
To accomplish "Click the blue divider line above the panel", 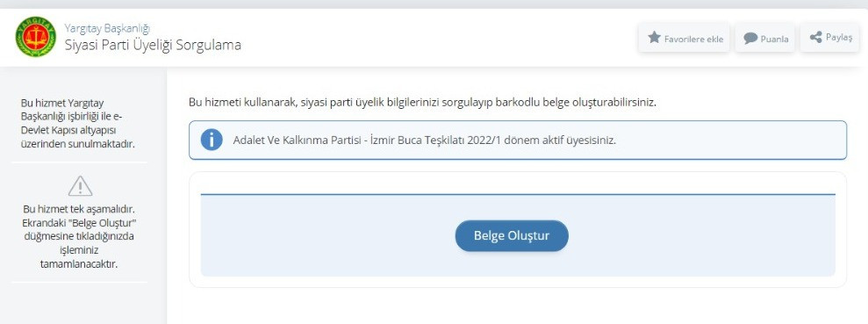I will point(518,194).
